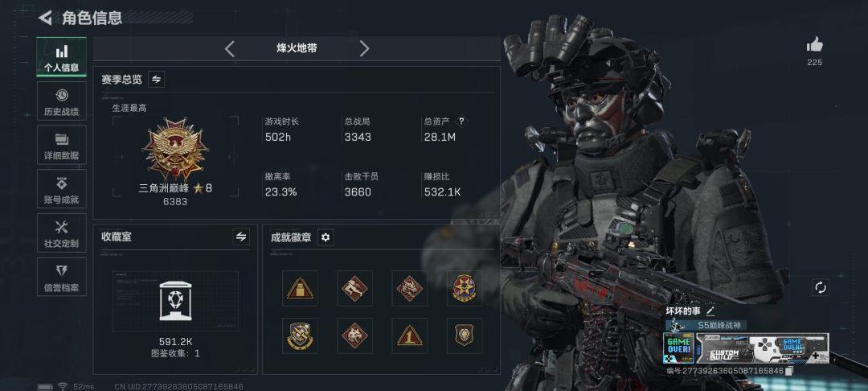Switch to previous mode with left chevron
The height and width of the screenshot is (391, 868).
[230, 49]
